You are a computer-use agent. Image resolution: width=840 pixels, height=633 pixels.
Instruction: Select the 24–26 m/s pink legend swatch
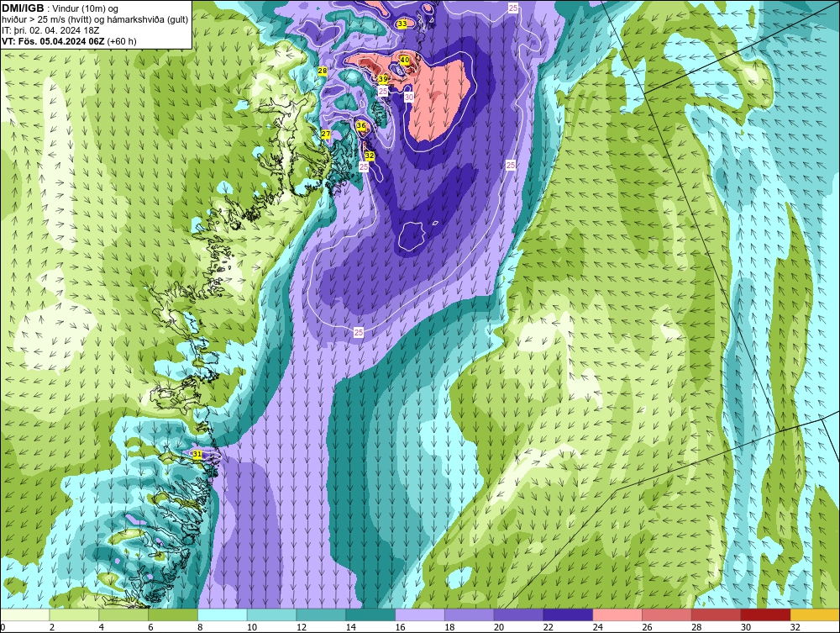(x=617, y=615)
